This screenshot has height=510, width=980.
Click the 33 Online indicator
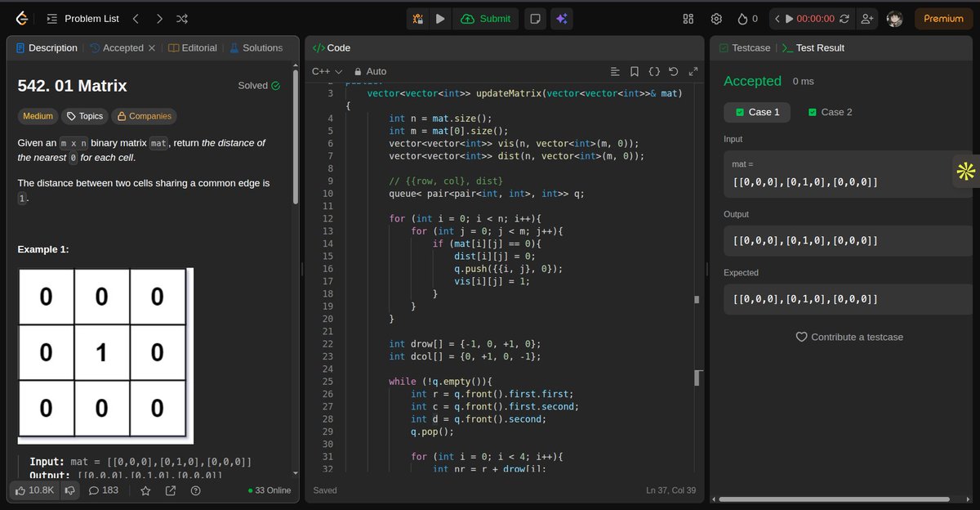pyautogui.click(x=269, y=490)
